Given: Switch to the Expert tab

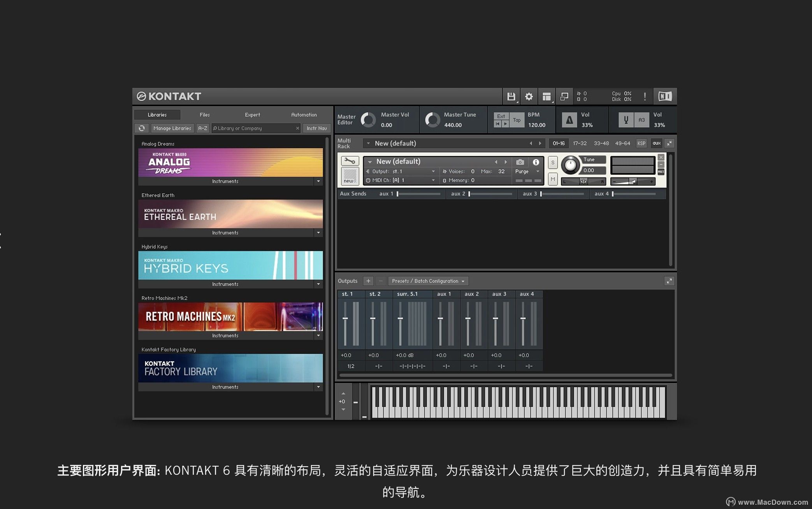Looking at the screenshot, I should [x=252, y=114].
